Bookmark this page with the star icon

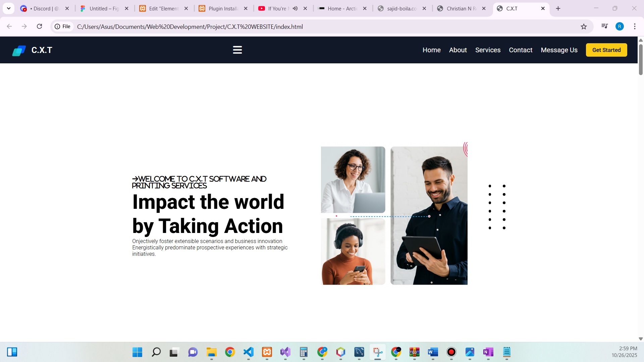click(584, 26)
